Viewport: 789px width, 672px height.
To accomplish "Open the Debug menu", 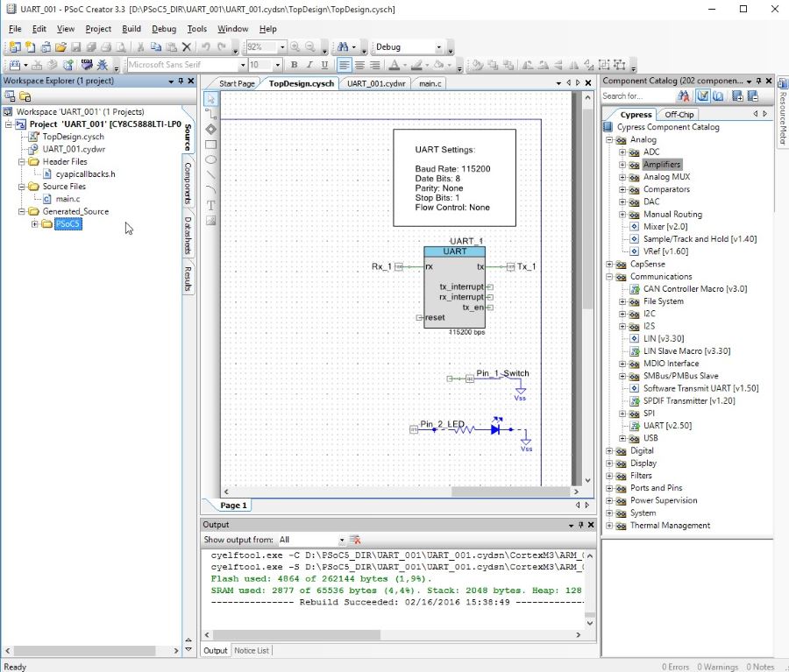I will [164, 29].
